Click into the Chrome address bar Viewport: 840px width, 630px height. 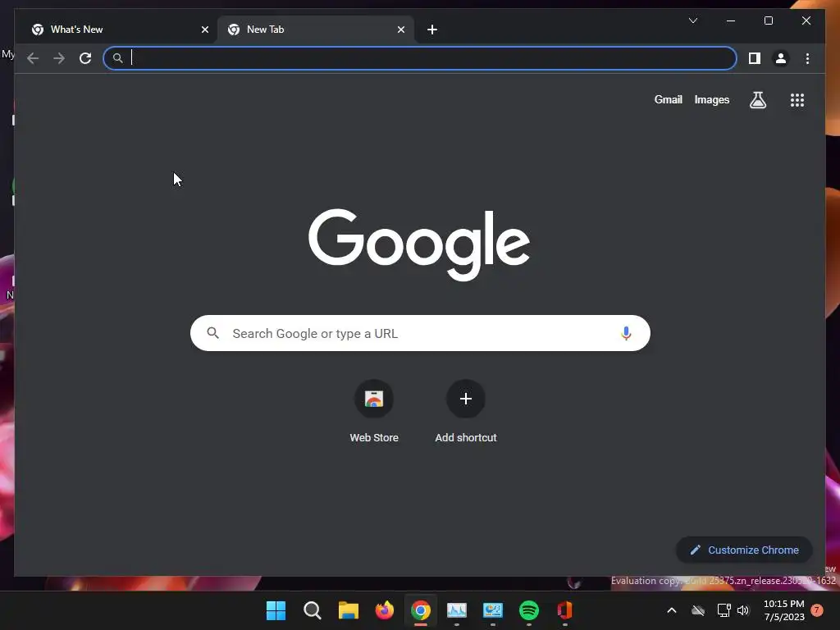tap(420, 58)
